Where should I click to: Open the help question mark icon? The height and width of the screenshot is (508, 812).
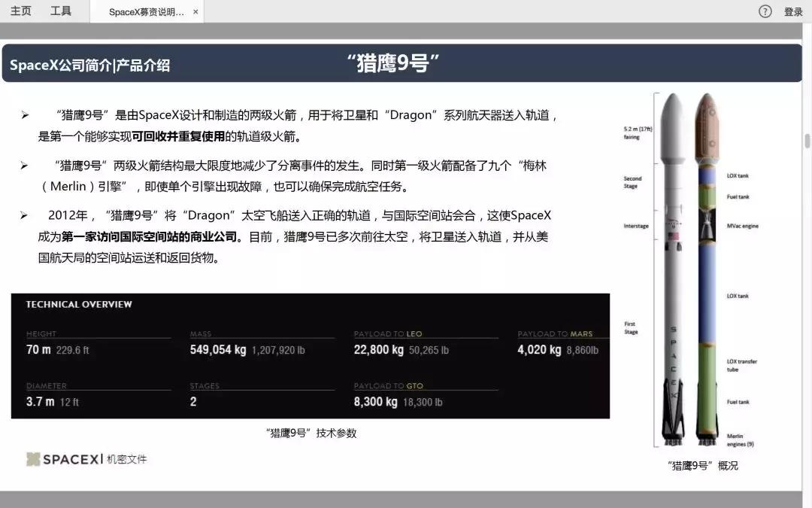point(765,11)
